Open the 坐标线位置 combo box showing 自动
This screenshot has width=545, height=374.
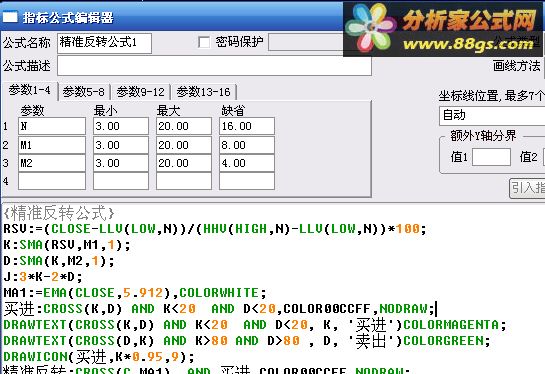[x=492, y=116]
